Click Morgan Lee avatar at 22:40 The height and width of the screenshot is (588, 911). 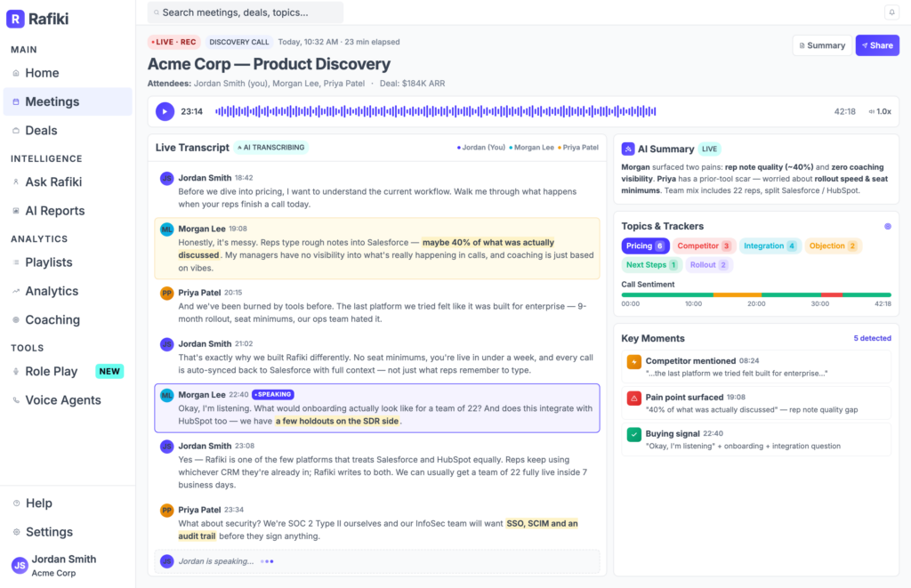(x=166, y=396)
